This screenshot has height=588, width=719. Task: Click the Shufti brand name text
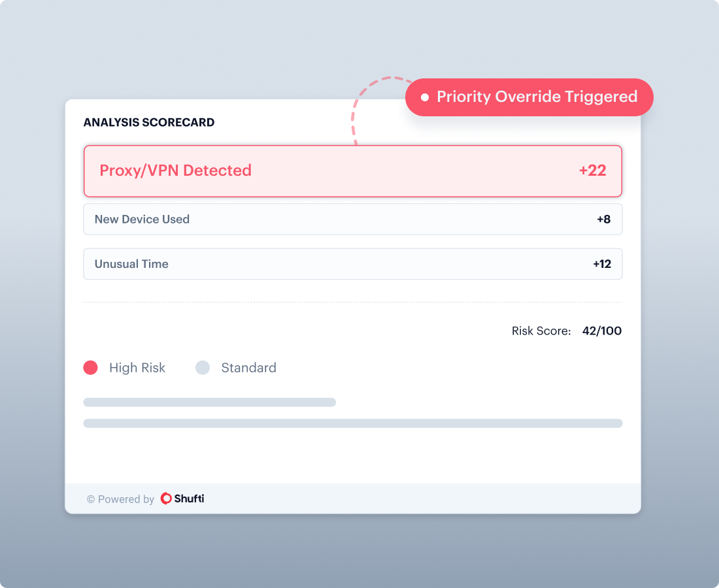pyautogui.click(x=190, y=498)
